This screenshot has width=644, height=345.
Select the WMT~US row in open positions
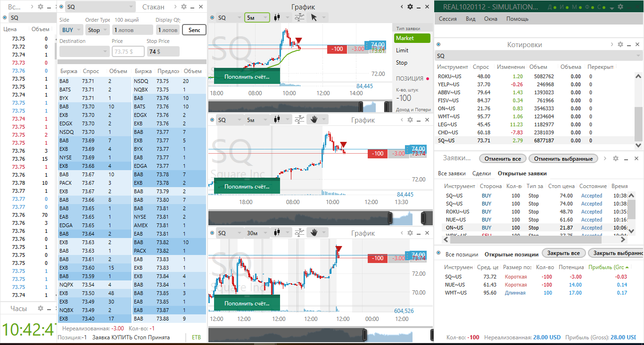(539, 293)
